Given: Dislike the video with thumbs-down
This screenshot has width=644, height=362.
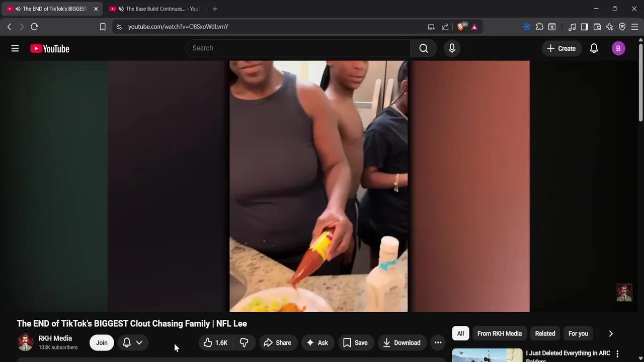Looking at the screenshot, I should point(245,343).
